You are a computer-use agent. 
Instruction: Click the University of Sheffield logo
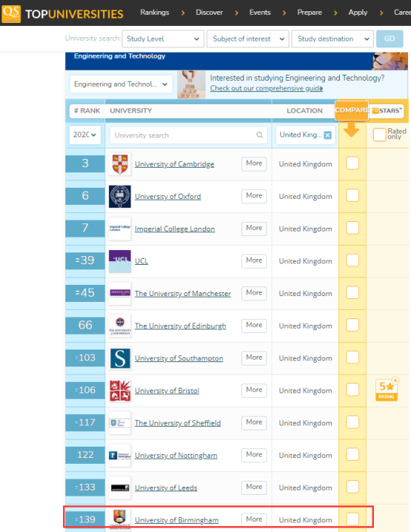click(119, 423)
